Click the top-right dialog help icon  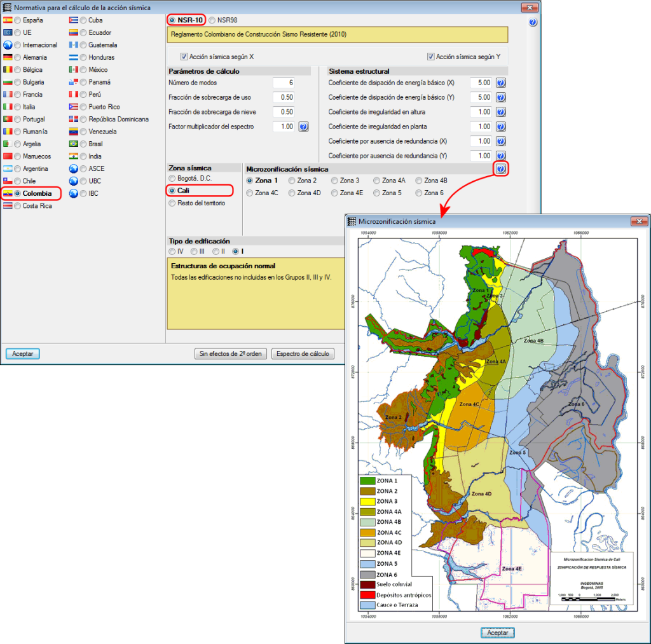533,22
